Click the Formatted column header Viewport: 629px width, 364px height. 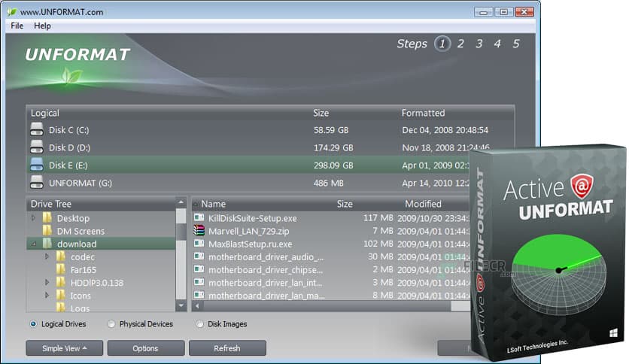coord(423,113)
